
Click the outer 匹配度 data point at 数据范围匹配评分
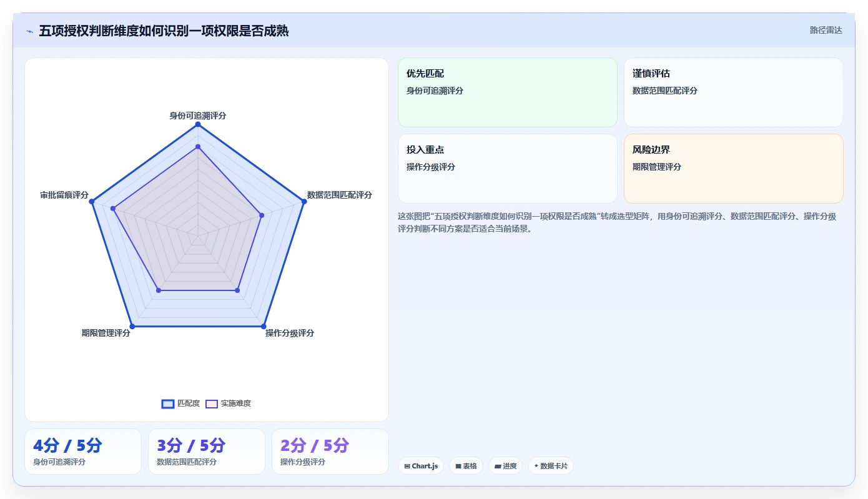(x=304, y=201)
